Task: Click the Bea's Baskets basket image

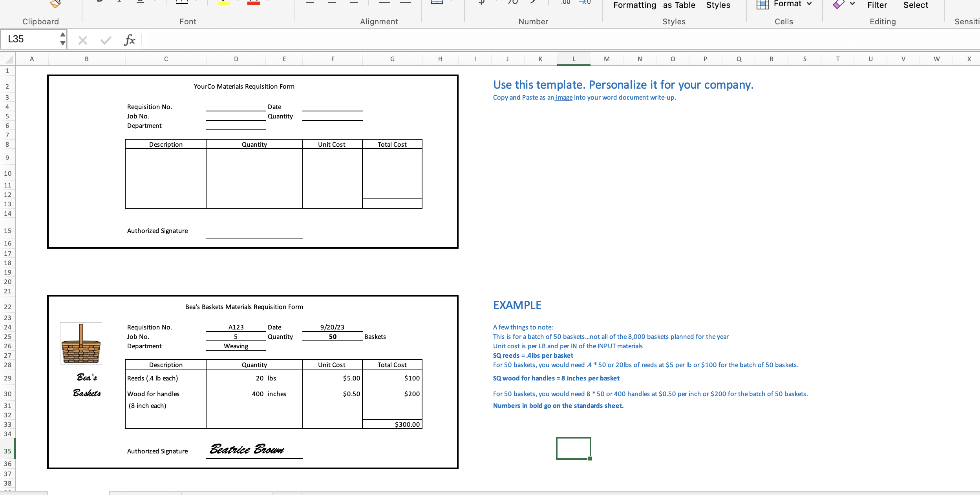Action: click(x=81, y=344)
